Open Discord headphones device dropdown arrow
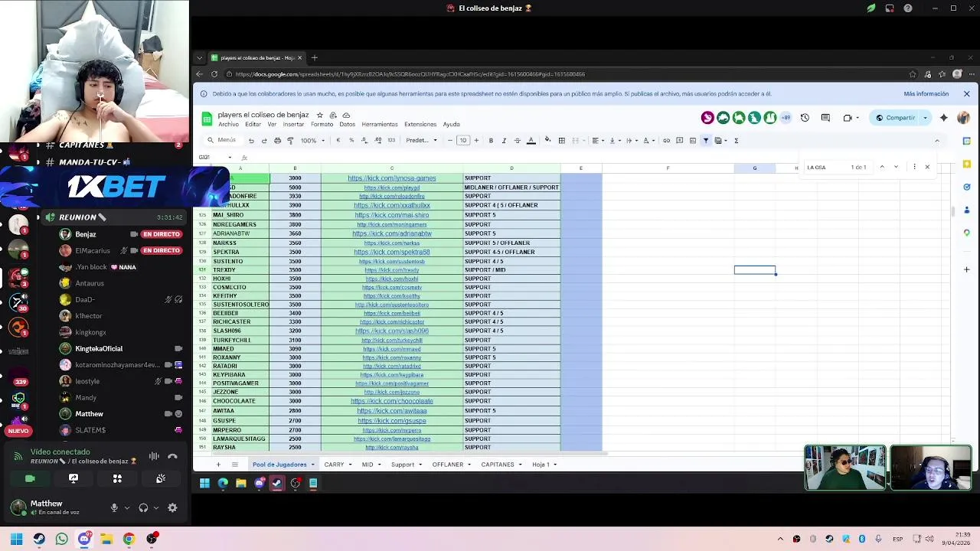The height and width of the screenshot is (551, 980). point(156,507)
